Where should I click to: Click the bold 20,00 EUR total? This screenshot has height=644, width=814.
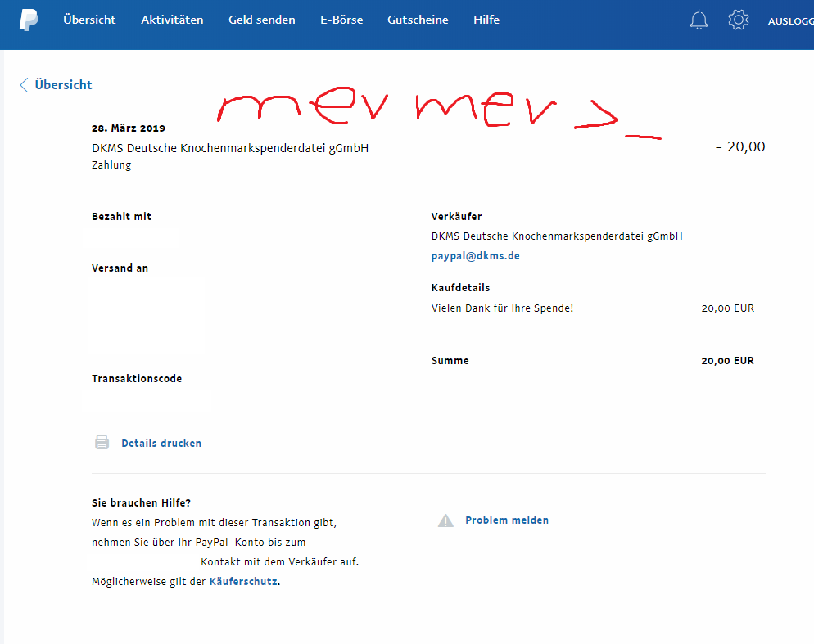[x=728, y=361]
